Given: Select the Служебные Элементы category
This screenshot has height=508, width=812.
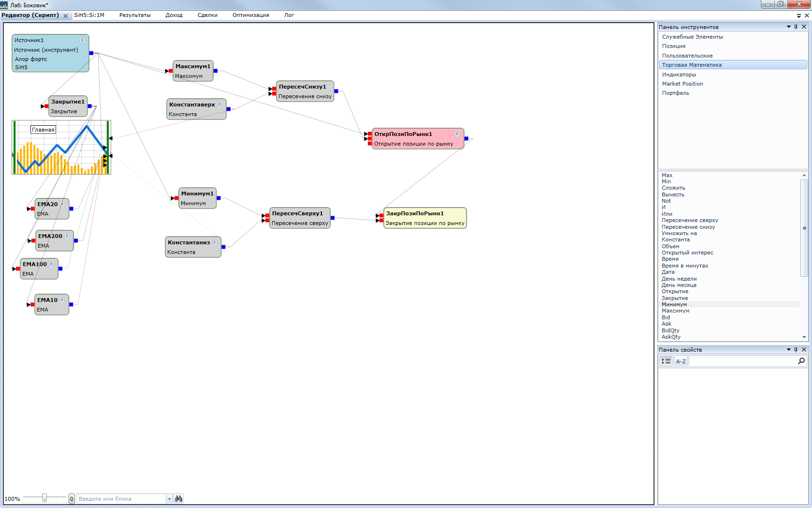Looking at the screenshot, I should 733,37.
